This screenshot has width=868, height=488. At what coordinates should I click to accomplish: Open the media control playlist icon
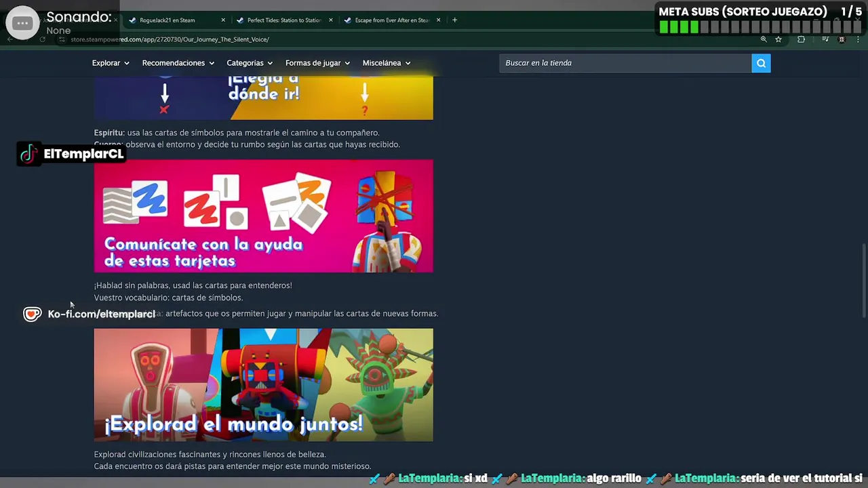point(825,39)
